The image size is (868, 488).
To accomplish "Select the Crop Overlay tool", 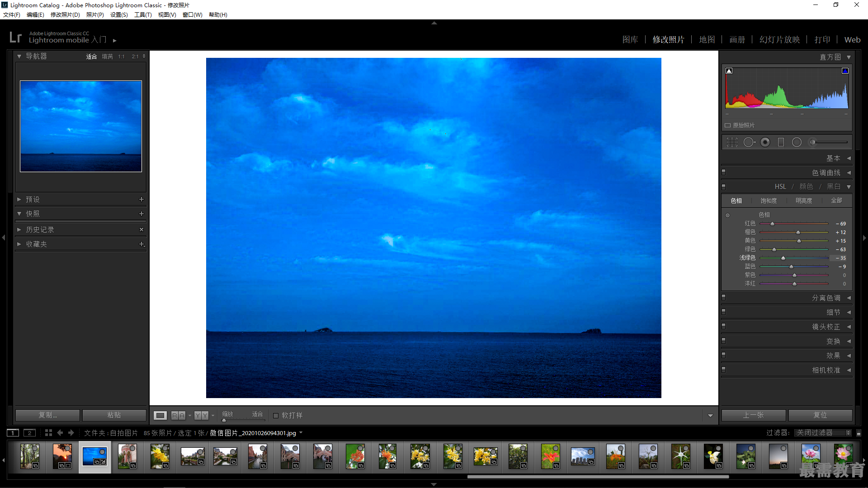I will coord(732,142).
